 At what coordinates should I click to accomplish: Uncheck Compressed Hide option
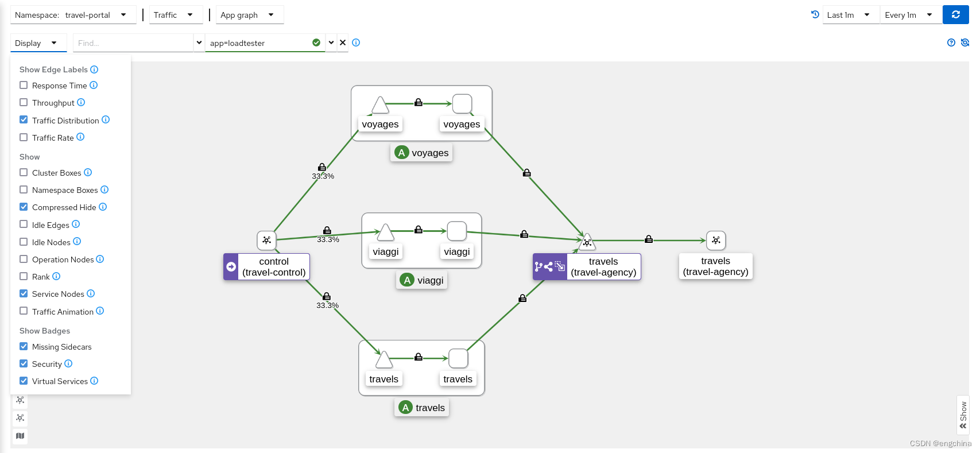24,207
